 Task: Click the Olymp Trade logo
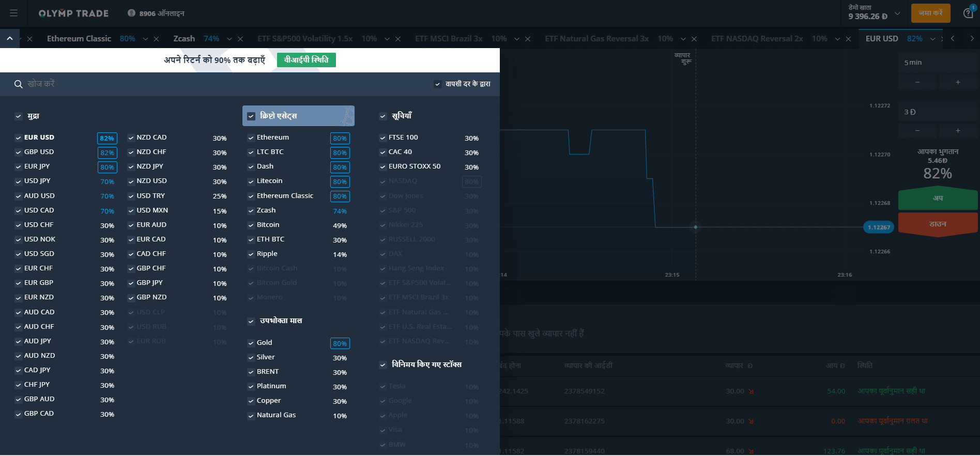[x=73, y=13]
